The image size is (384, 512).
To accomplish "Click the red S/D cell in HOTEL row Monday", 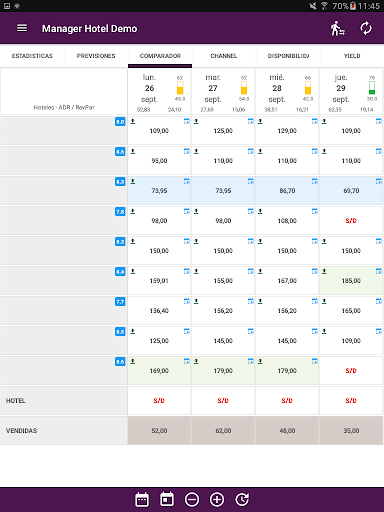I will pyautogui.click(x=159, y=401).
